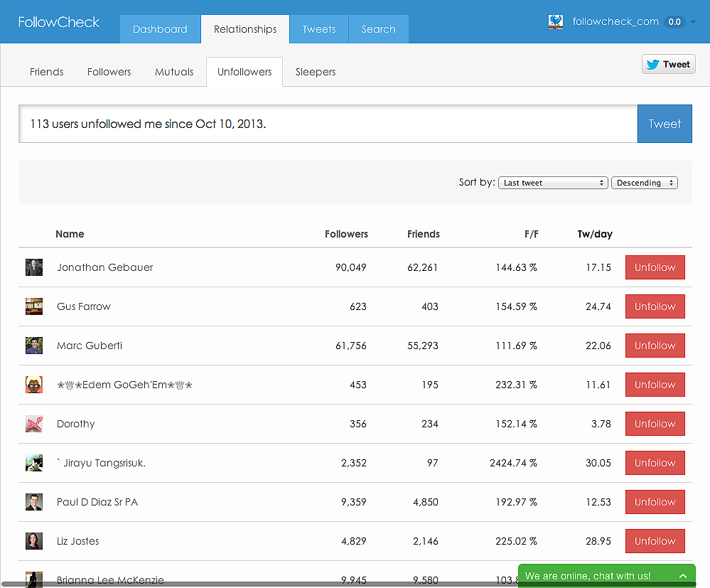Click Jonathan Gebauer's profile picture
This screenshot has width=710, height=588.
tap(34, 267)
